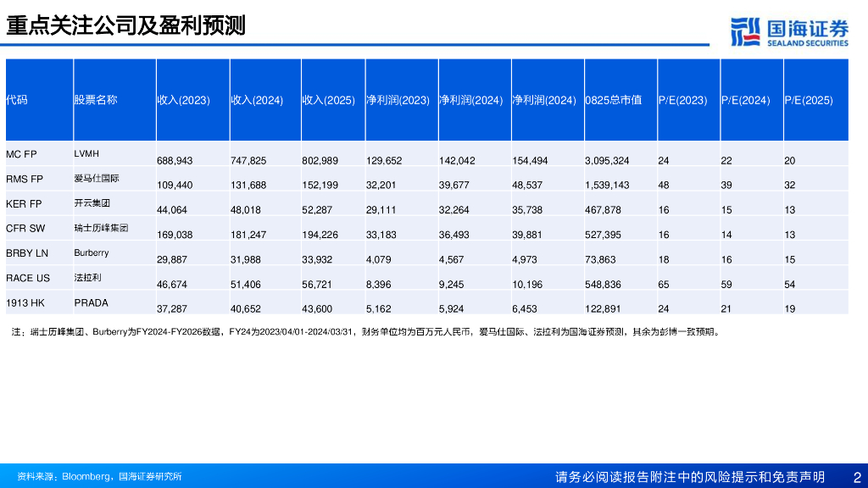Click Hermès net profit value 32,201
Viewport: 868px width, 488px height.
pos(381,185)
